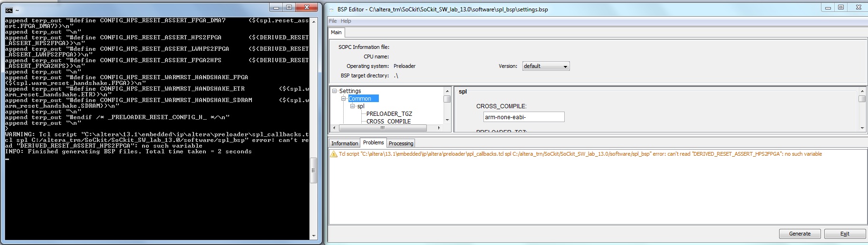Open the Help menu in BSP Editor
The height and width of the screenshot is (245, 868).
tap(346, 21)
